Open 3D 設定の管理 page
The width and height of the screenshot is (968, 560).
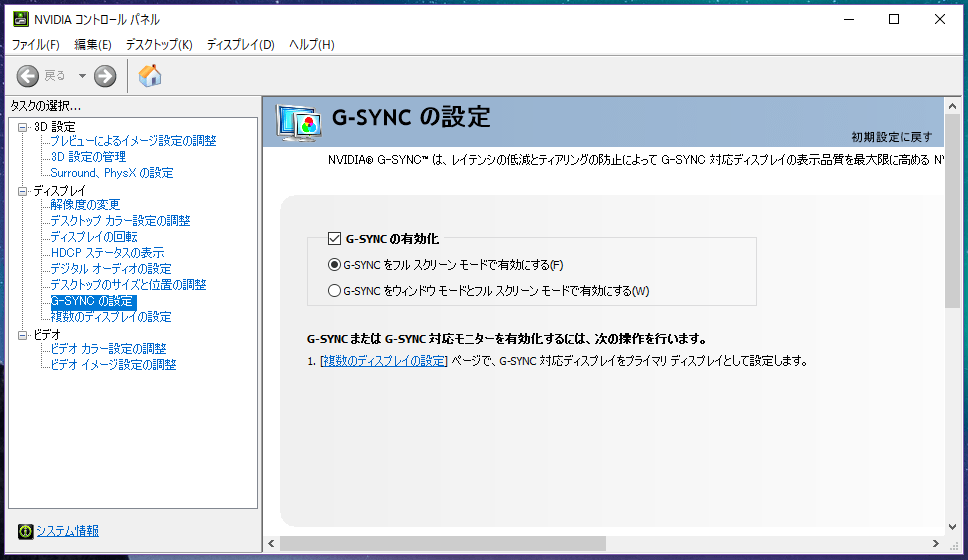coord(88,157)
